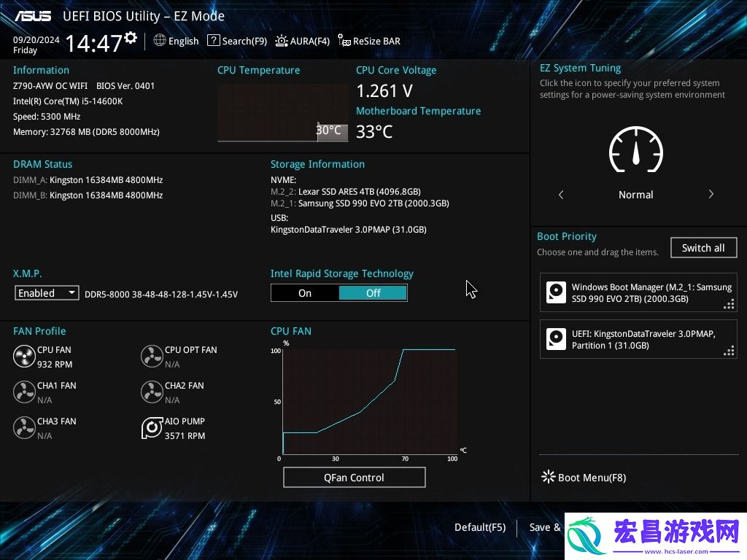
Task: Select next EZ System Tuning mode
Action: tap(711, 194)
